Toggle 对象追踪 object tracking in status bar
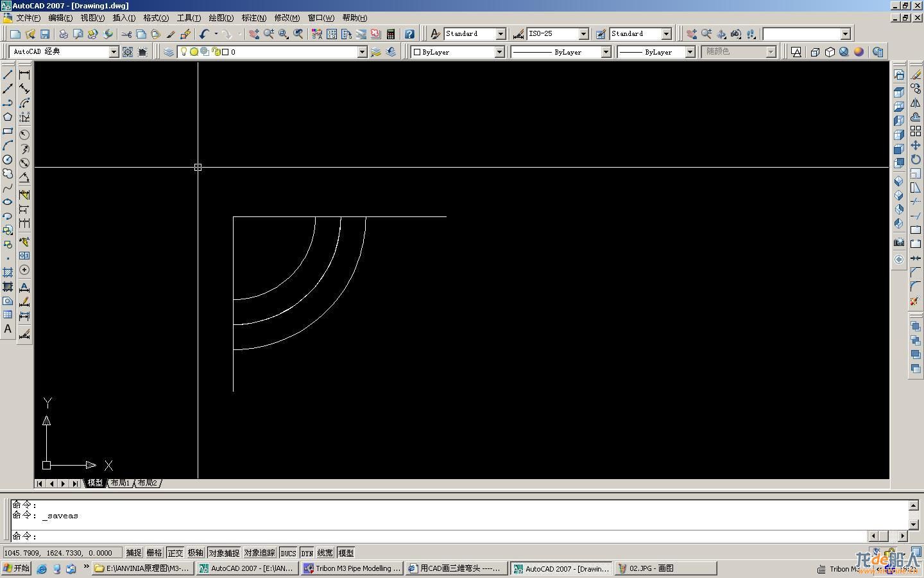 (x=259, y=553)
